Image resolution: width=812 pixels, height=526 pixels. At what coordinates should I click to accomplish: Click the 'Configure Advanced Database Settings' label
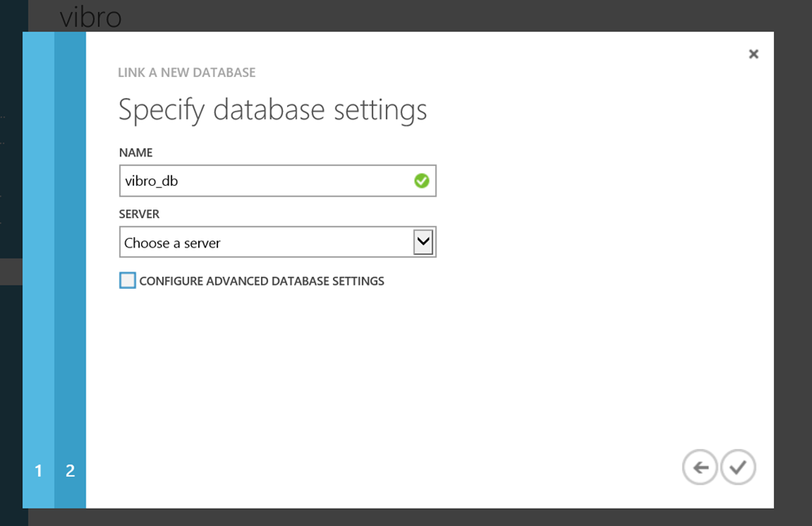[262, 281]
